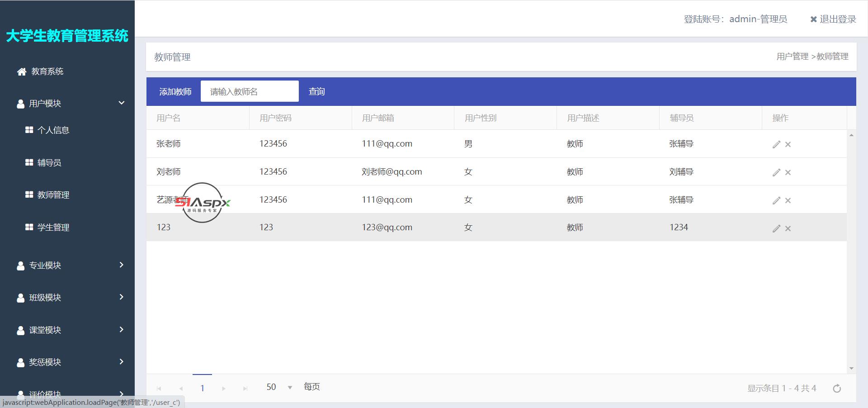
Task: Click 退出登录 to log out
Action: 833,19
